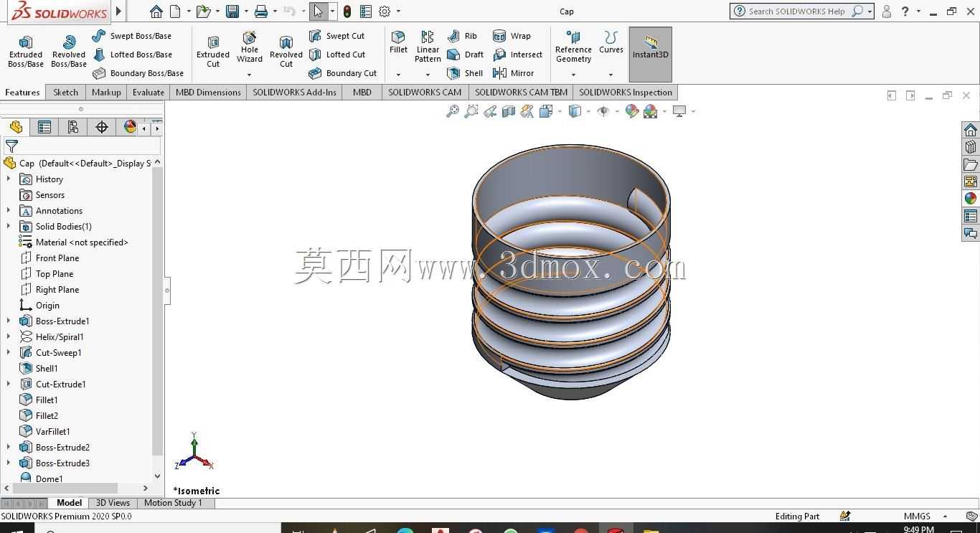Select the Mirror tool
The height and width of the screenshot is (533, 980).
point(514,73)
